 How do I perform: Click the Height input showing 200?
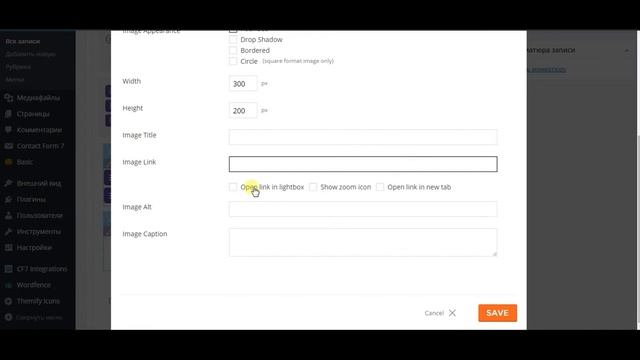[x=243, y=111]
